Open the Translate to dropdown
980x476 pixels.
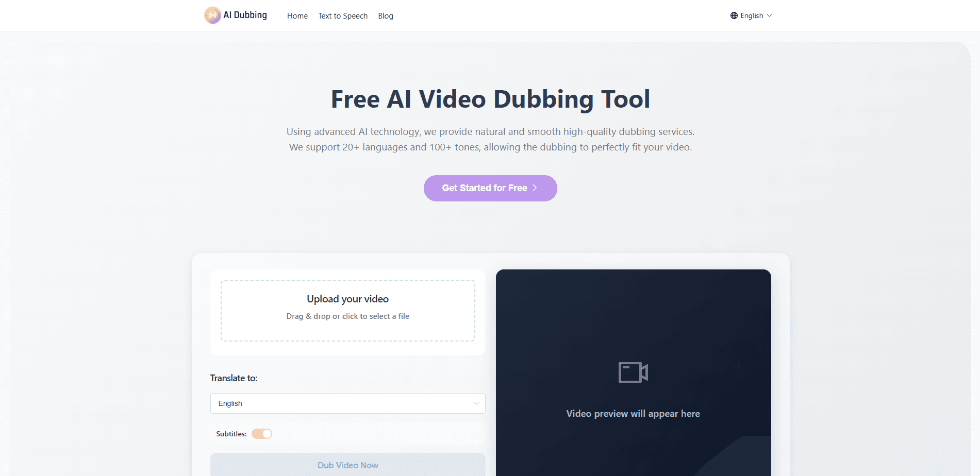pos(348,403)
